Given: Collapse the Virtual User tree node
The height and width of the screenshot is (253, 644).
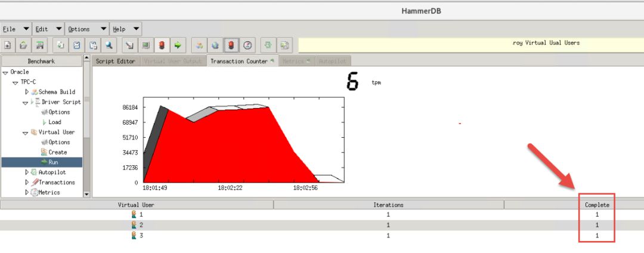Looking at the screenshot, I should click(25, 132).
